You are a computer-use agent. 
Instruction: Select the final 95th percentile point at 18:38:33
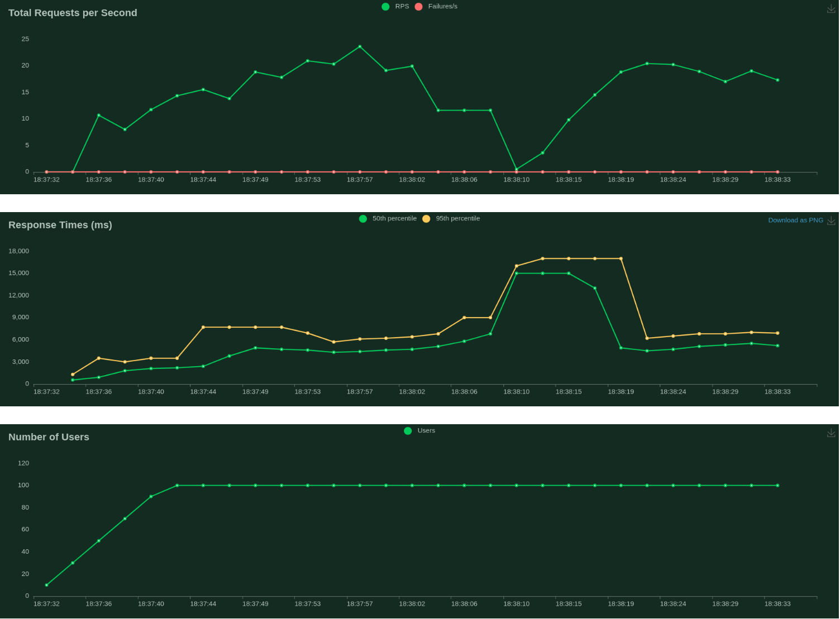[777, 333]
